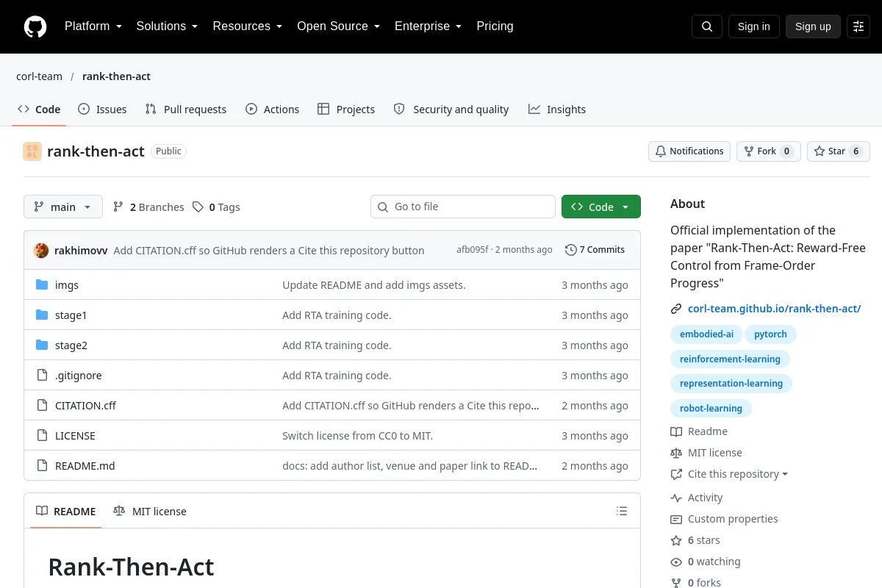Image resolution: width=882 pixels, height=588 pixels.
Task: Open the rakhimovv author name link
Action: (81, 250)
